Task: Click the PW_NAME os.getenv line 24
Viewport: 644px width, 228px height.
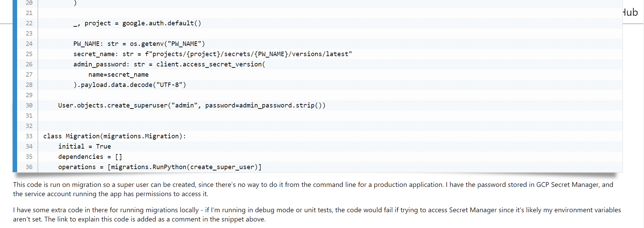Action: coord(139,44)
